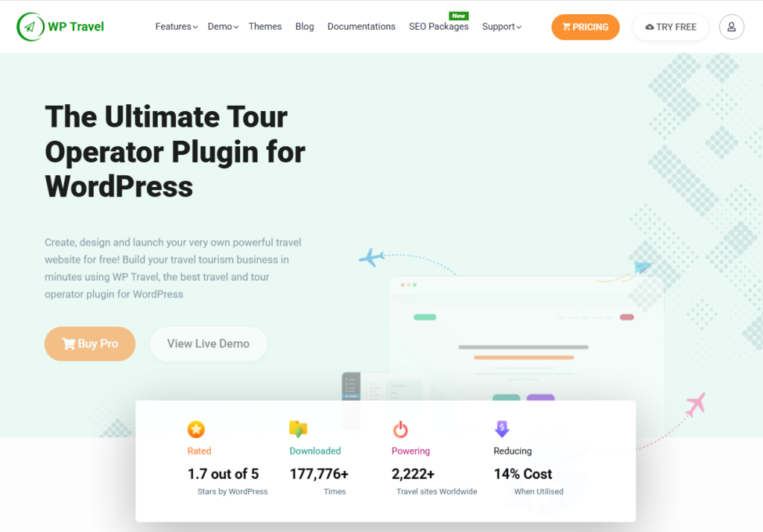Open the SEO Packages menu item
The image size is (763, 532).
tap(438, 27)
